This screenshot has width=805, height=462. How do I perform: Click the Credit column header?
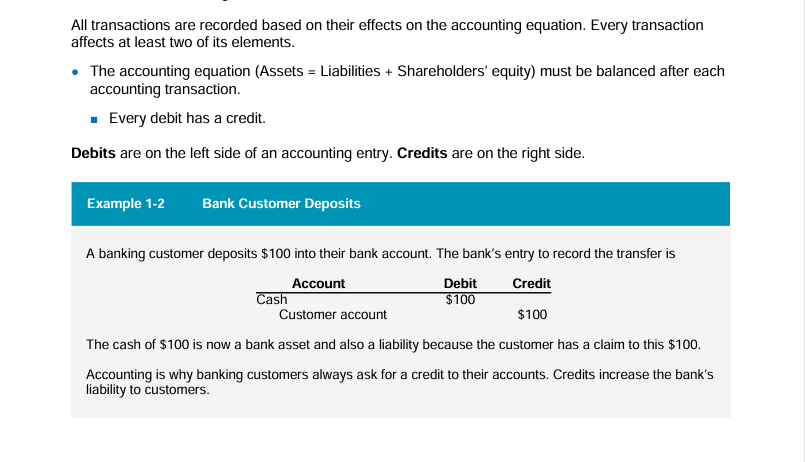coord(531,284)
